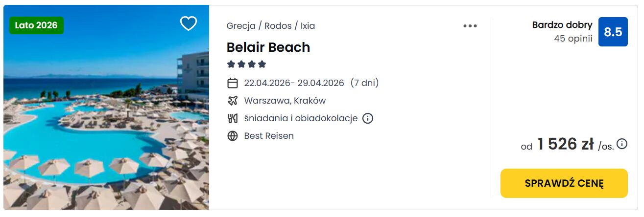This screenshot has height=217, width=644.
Task: Click the 8.5 rating score badge
Action: pyautogui.click(x=613, y=32)
